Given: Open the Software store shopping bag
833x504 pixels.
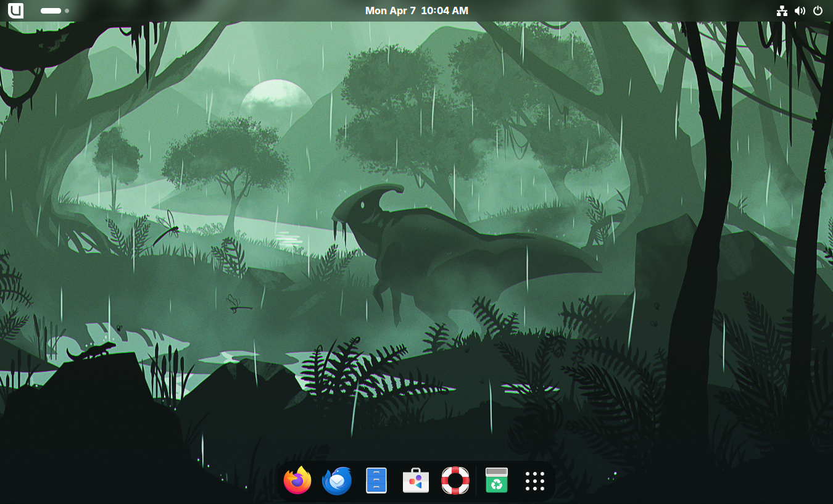Looking at the screenshot, I should pos(416,481).
